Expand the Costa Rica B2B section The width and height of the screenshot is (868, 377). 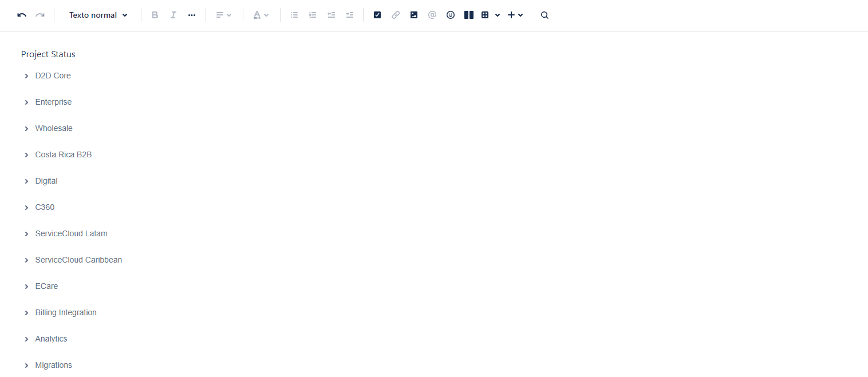[26, 155]
